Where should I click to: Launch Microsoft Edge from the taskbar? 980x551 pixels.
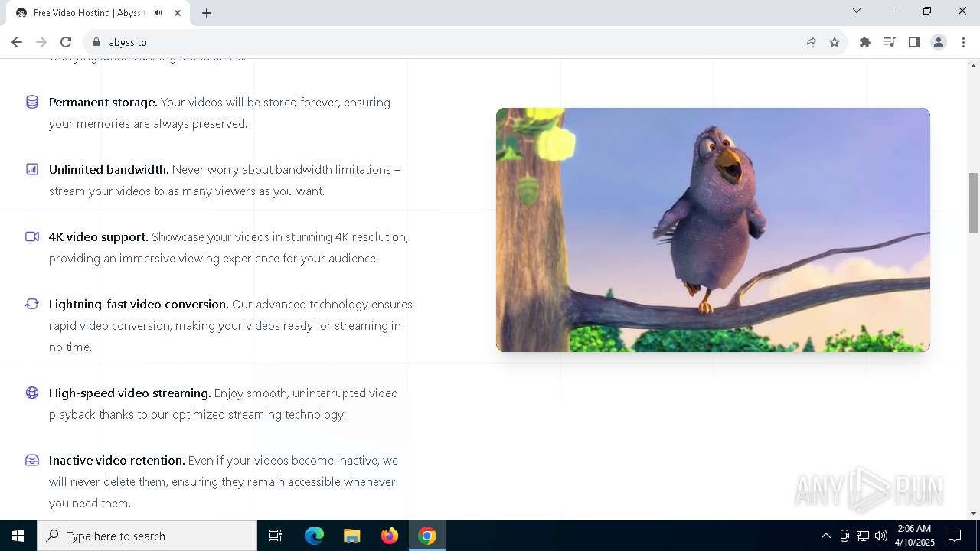(x=315, y=536)
